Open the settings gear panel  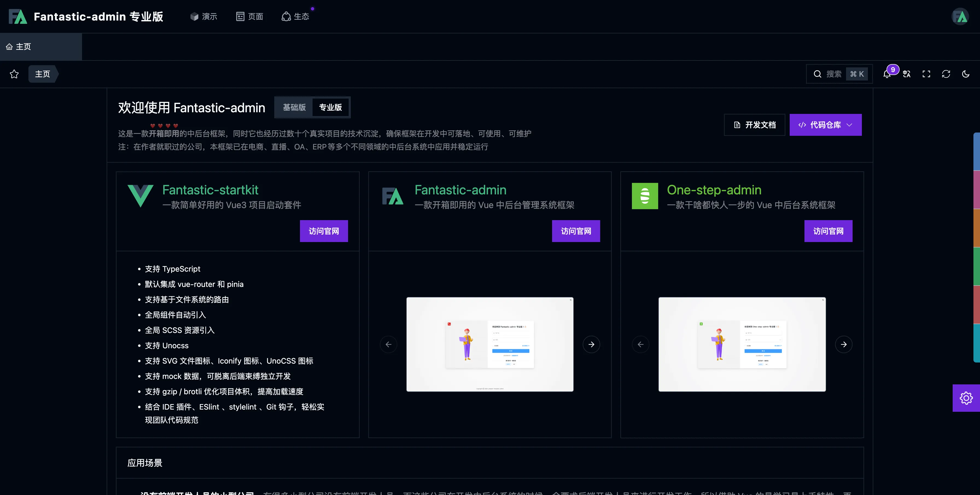tap(966, 398)
